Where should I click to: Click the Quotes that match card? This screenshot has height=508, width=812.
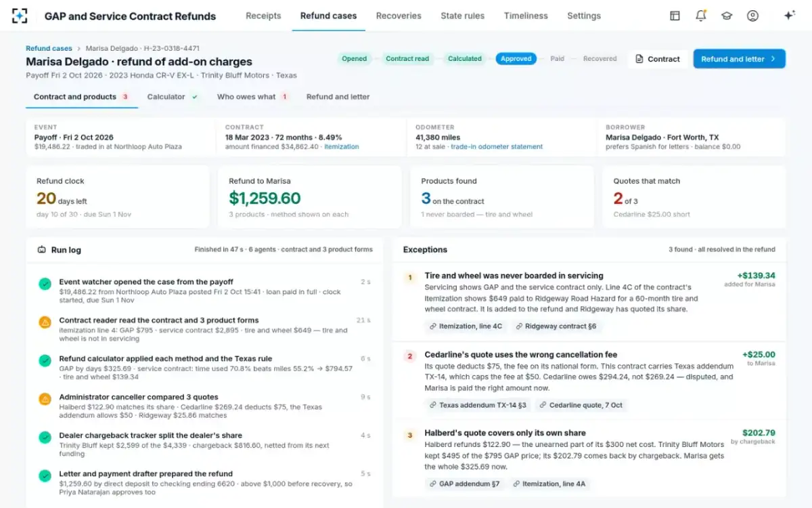click(694, 197)
